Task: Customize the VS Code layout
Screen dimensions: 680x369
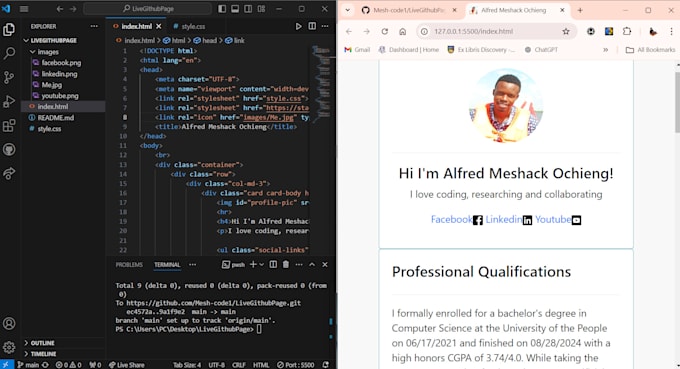Action: point(262,9)
